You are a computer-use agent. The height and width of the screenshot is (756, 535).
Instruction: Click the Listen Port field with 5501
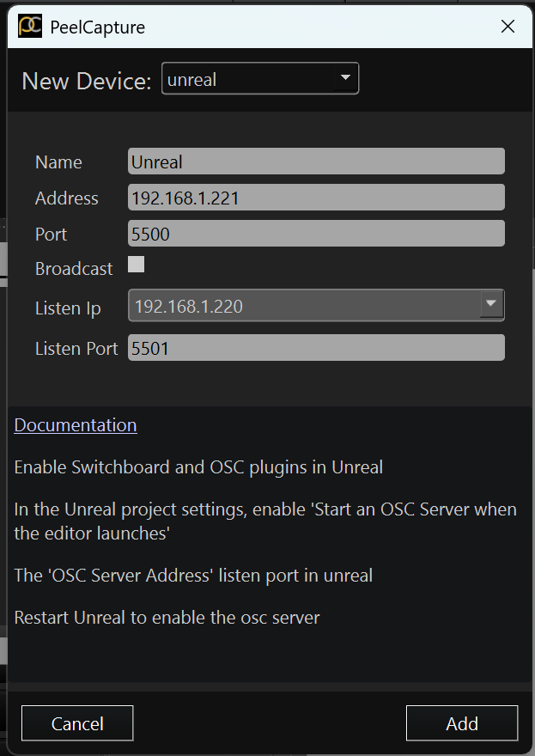coord(316,347)
